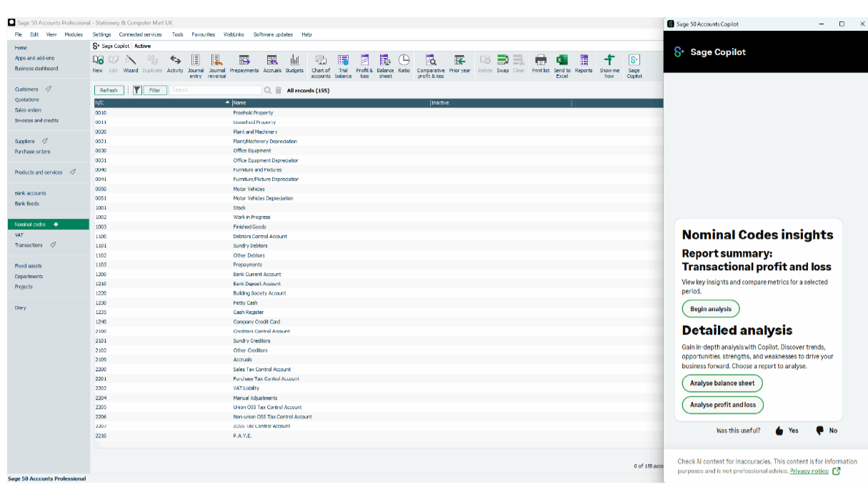868x484 pixels.
Task: Select the Debtors Control Account row
Action: pos(378,236)
